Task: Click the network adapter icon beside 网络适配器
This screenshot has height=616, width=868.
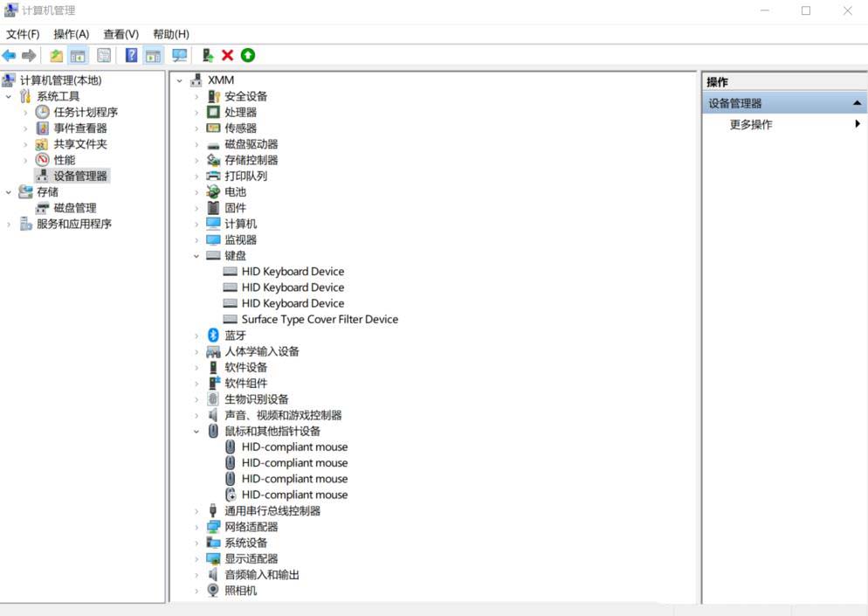Action: pyautogui.click(x=213, y=527)
